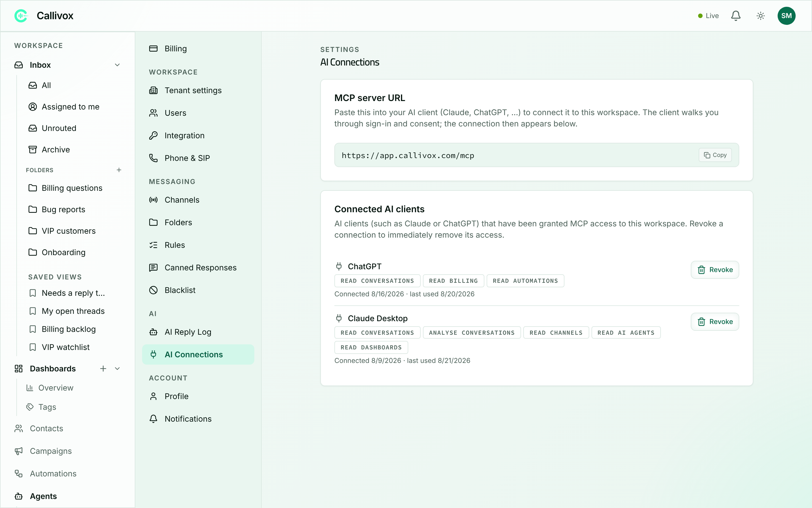Open the Integration settings page
Image resolution: width=812 pixels, height=508 pixels.
pos(198,135)
